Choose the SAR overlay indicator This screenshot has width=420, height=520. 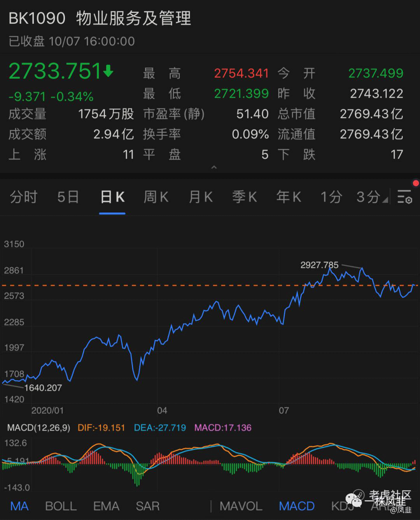coord(148,506)
